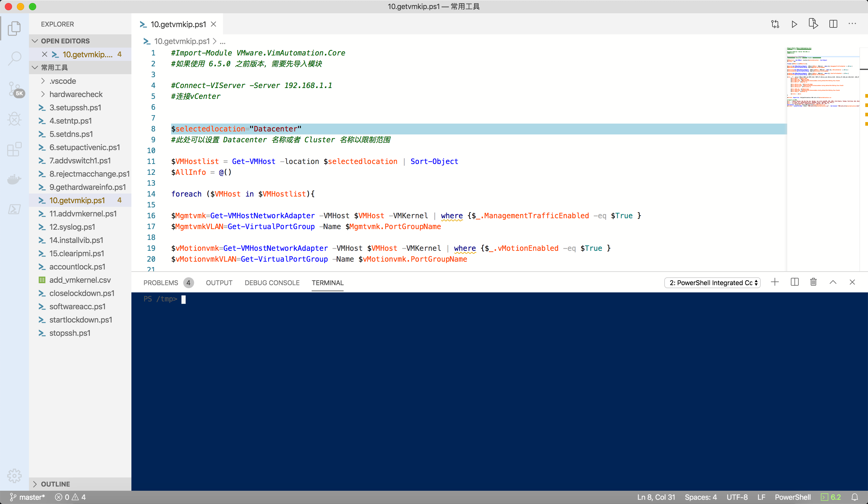Open the Search view icon

(14, 58)
